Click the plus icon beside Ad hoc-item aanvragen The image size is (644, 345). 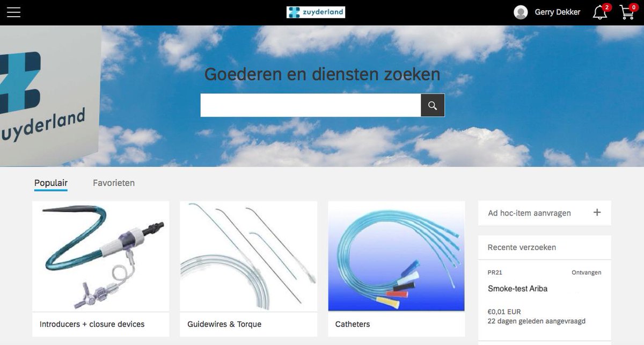[x=597, y=213]
